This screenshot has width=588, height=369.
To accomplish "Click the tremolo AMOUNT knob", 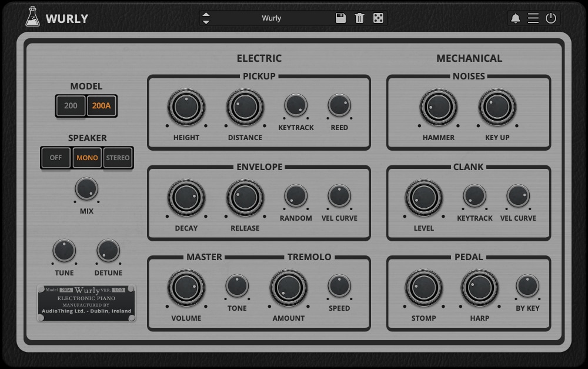I will (x=289, y=288).
